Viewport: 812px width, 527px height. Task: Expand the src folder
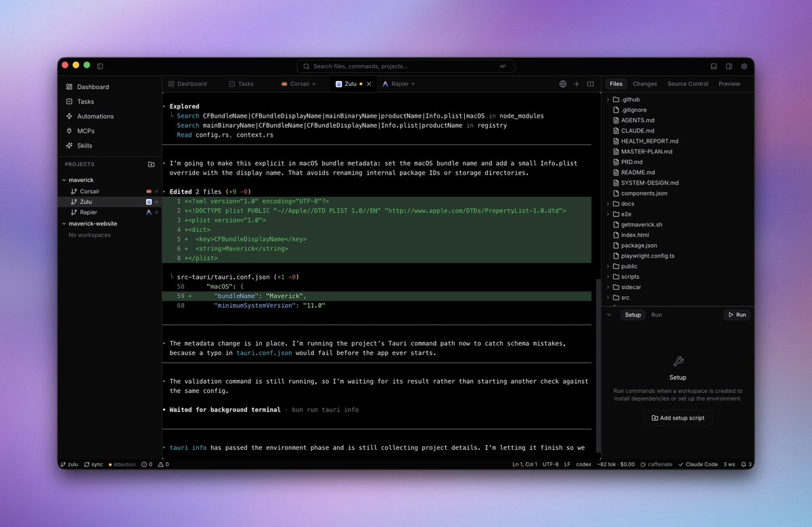[608, 298]
